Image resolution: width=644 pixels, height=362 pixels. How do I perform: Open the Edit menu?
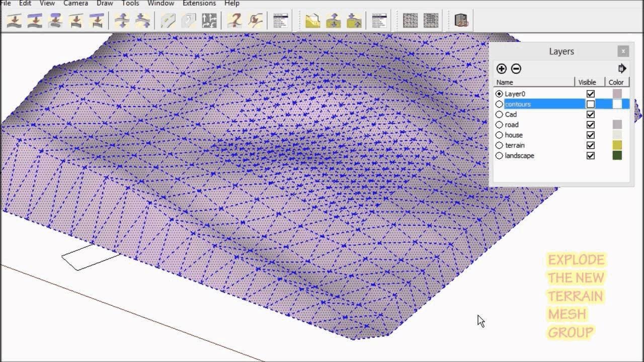click(x=25, y=3)
